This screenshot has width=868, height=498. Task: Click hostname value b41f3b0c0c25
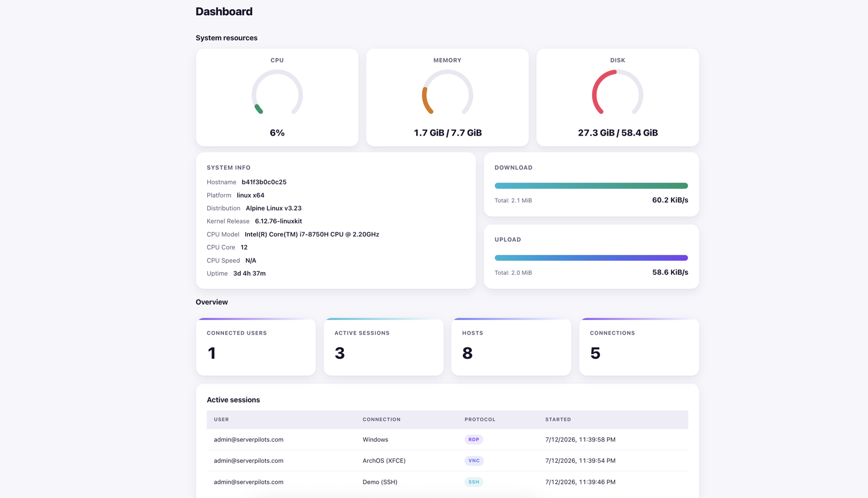pos(264,182)
